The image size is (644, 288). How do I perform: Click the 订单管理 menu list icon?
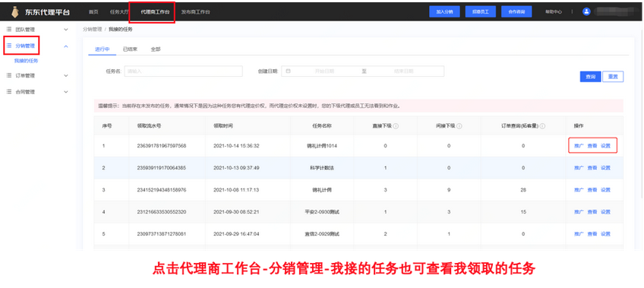coord(9,75)
